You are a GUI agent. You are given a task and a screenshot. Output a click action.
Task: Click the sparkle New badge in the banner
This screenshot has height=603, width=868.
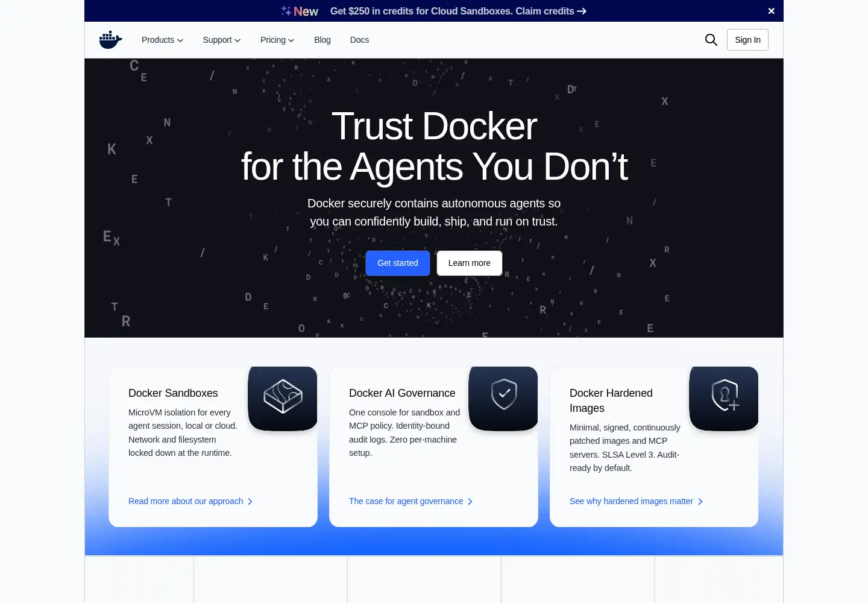coord(300,11)
